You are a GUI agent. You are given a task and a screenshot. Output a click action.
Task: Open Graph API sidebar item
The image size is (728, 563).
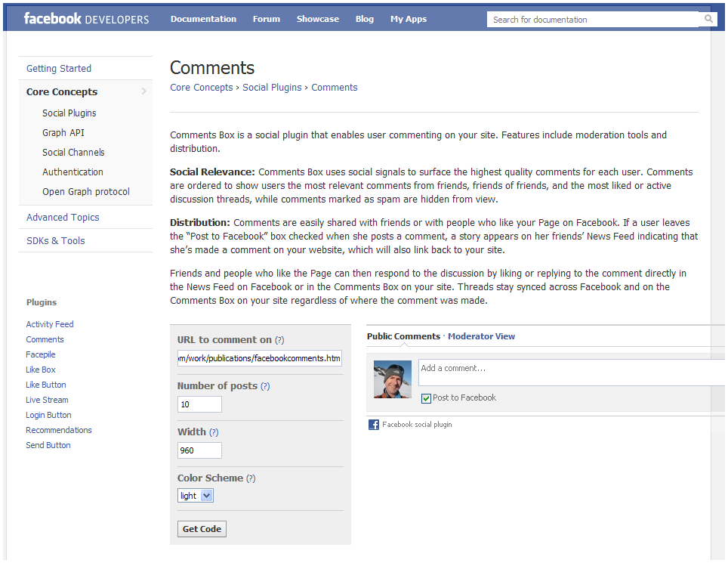(63, 132)
